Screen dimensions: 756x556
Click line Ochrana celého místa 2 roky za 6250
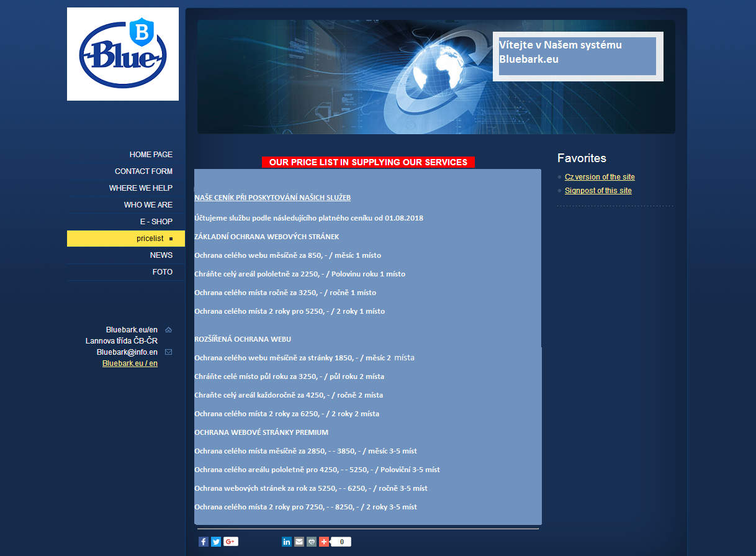287,414
